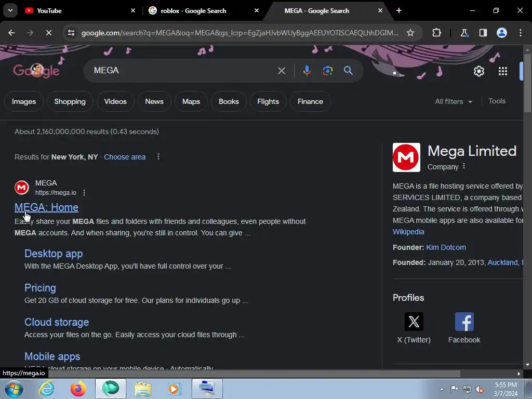Close the roblox search tab
532x399 pixels.
257,10
